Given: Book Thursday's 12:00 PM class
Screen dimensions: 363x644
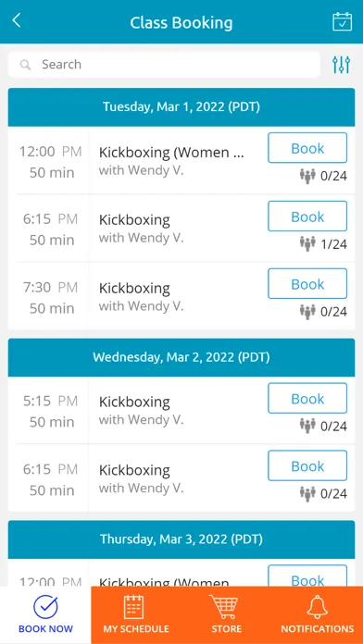Looking at the screenshot, I should pos(307,576).
